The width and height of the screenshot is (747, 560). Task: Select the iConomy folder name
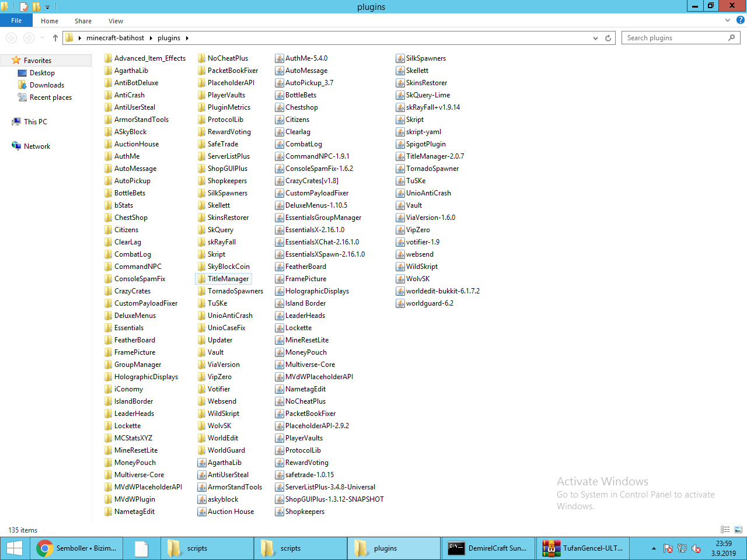128,389
